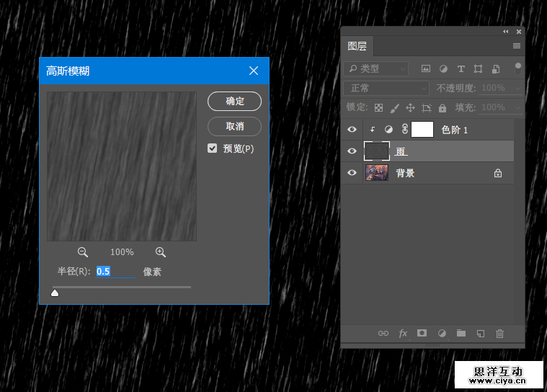Hide the 色阶 1 adjustment layer
The image size is (547, 392).
coord(352,130)
